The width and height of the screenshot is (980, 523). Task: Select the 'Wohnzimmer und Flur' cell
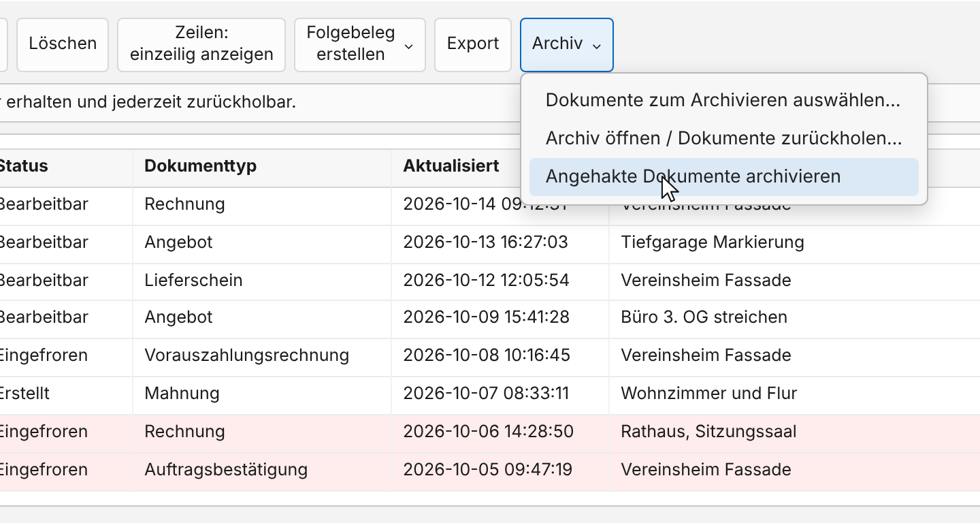click(794, 394)
